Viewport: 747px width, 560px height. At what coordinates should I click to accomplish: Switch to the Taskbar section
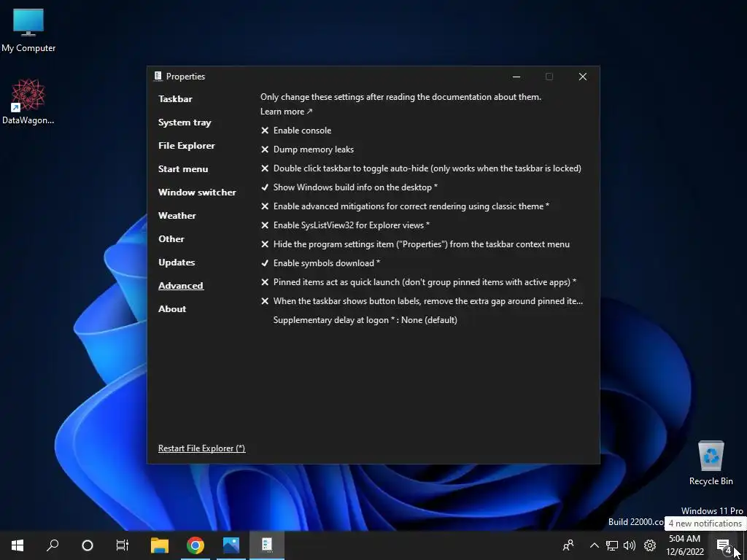pyautogui.click(x=175, y=99)
